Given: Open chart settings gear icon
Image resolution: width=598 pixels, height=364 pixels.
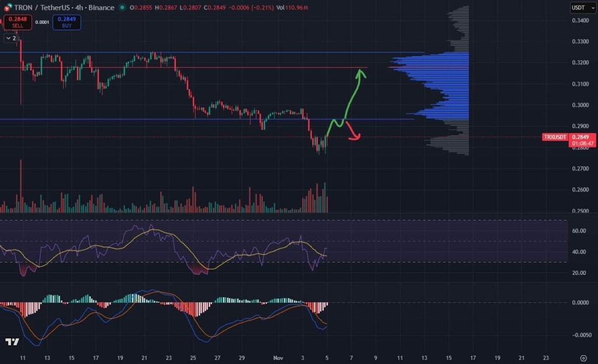Looking at the screenshot, I should tap(583, 357).
